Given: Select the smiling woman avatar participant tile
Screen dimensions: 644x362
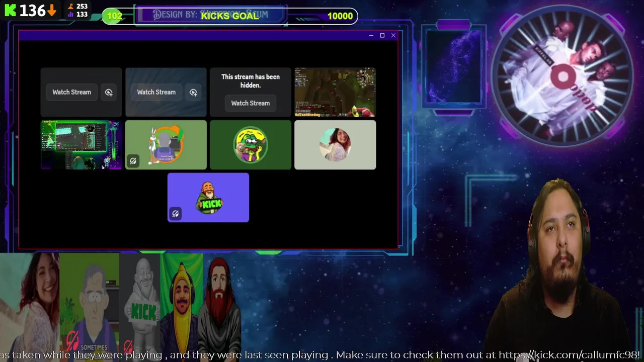Looking at the screenshot, I should click(x=335, y=145).
